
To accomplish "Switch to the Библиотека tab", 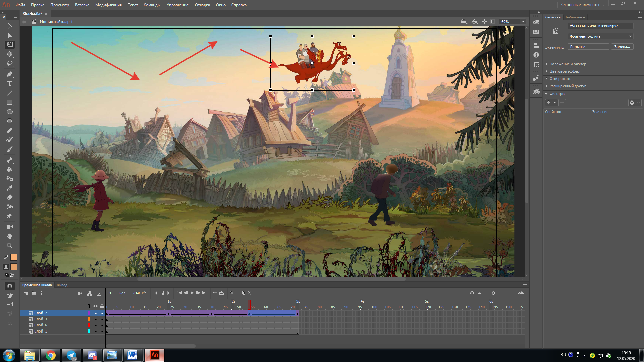I will tap(575, 17).
